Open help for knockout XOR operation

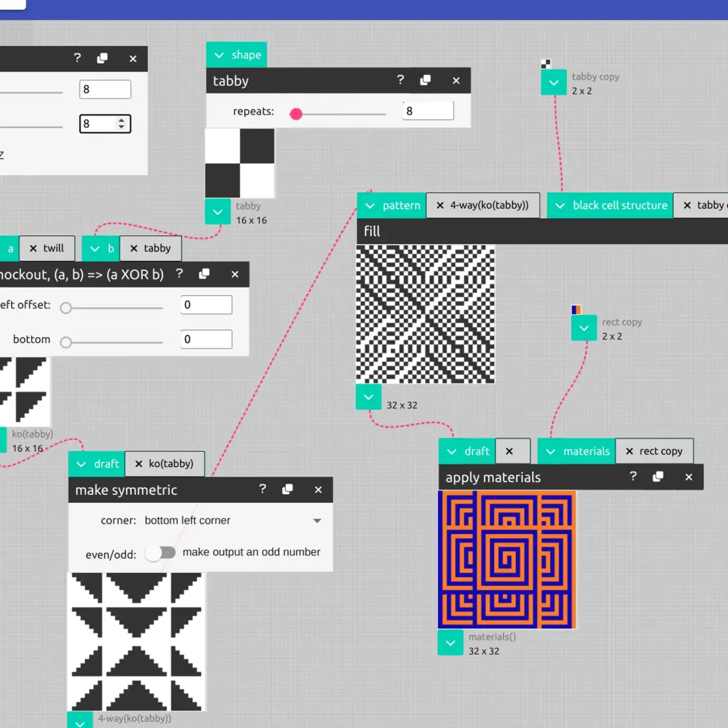179,274
